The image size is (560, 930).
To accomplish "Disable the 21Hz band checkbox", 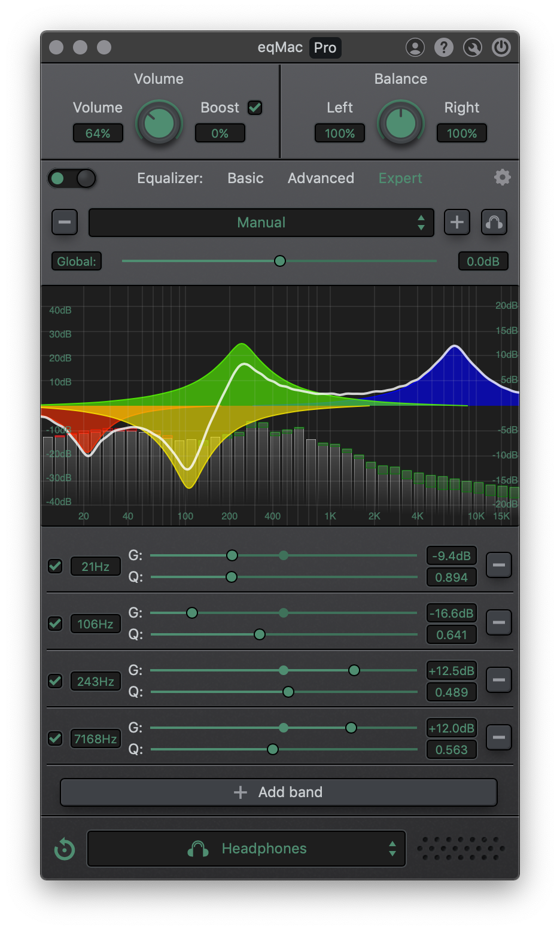I will [55, 566].
